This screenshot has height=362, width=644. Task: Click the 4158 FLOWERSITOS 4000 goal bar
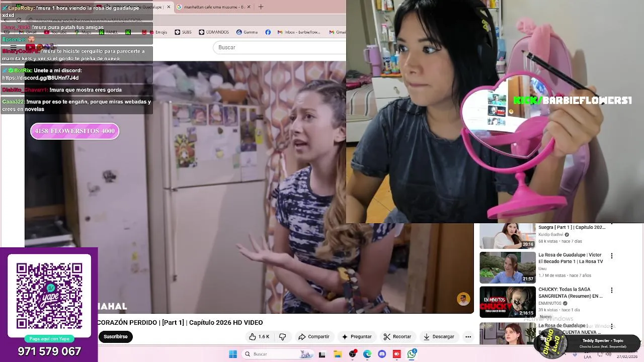[74, 131]
